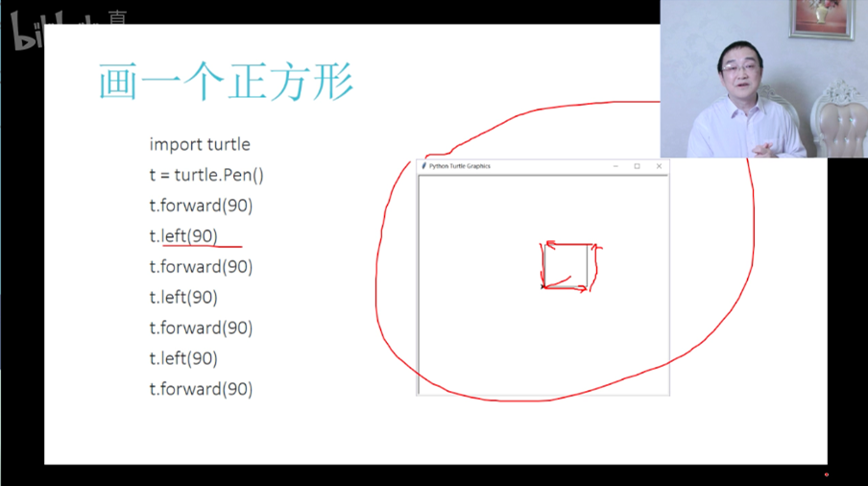The width and height of the screenshot is (868, 486).
Task: Click the second t.forward(90) code line
Action: coord(201,267)
